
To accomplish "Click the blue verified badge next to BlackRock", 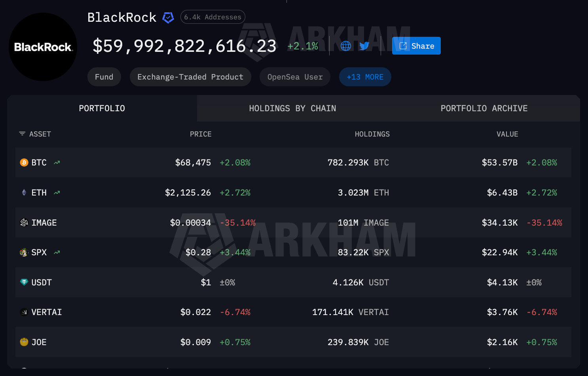I will point(168,17).
